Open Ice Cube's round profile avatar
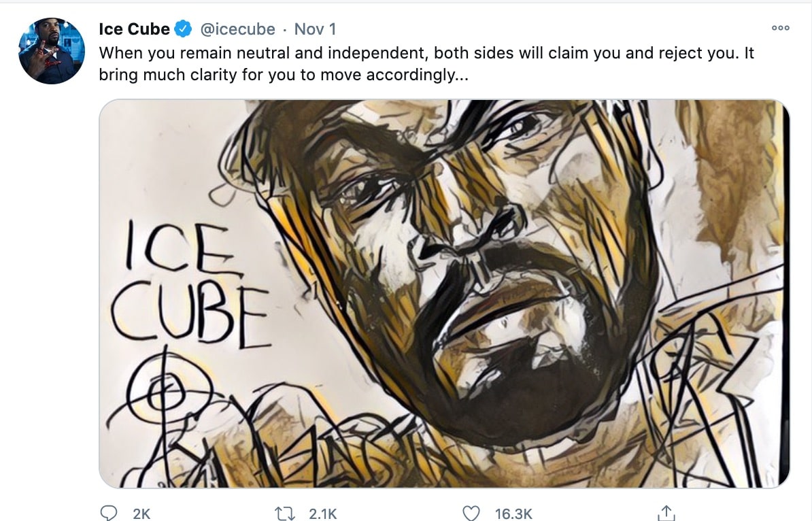The image size is (812, 521). [51, 51]
